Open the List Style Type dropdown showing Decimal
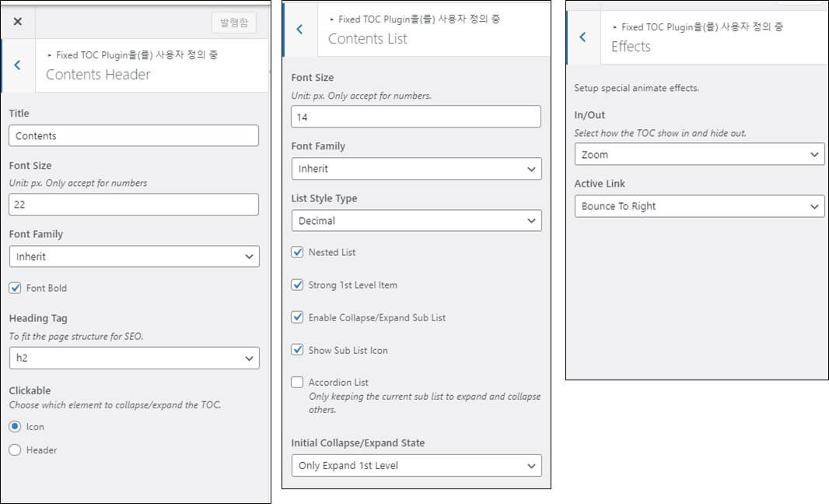This screenshot has width=829, height=504. point(416,220)
